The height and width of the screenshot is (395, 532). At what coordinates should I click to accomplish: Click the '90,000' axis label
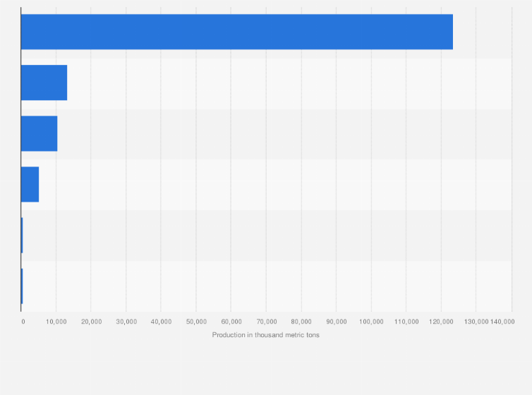337,322
